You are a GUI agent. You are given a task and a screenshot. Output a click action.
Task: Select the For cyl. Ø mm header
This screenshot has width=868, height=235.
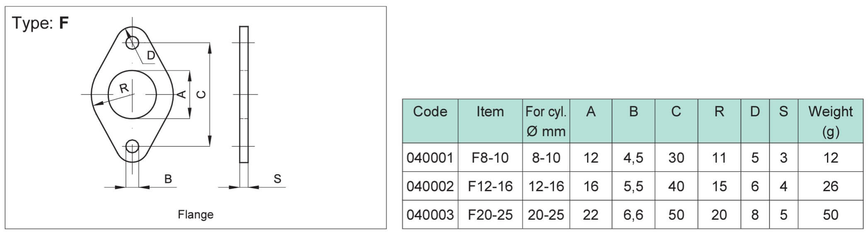[x=546, y=121]
